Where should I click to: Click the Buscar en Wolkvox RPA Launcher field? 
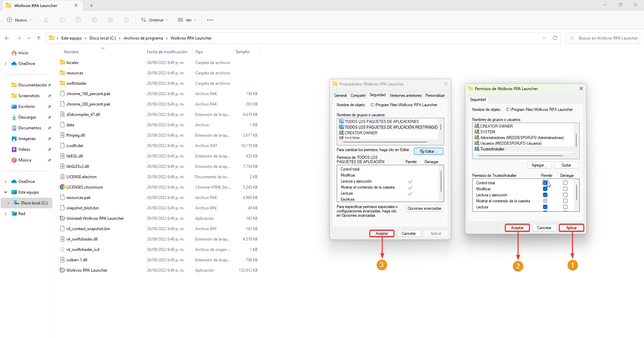[602, 38]
